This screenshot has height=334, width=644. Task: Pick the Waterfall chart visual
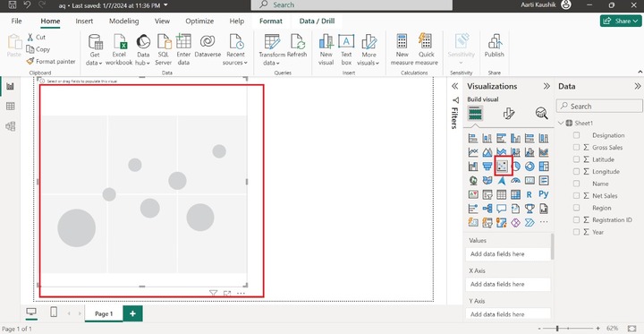pyautogui.click(x=473, y=167)
